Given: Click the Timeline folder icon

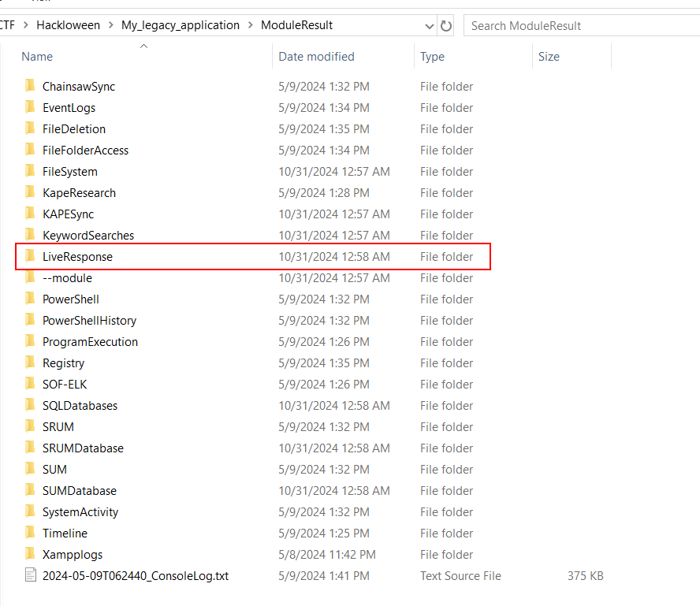Looking at the screenshot, I should click(30, 533).
